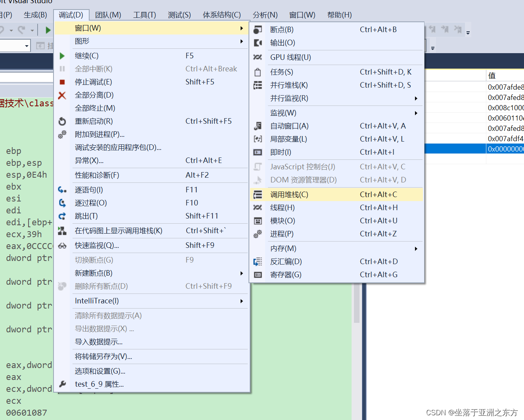Click the editor vertical scrollbar thumb
524x420 pixels.
(357, 303)
